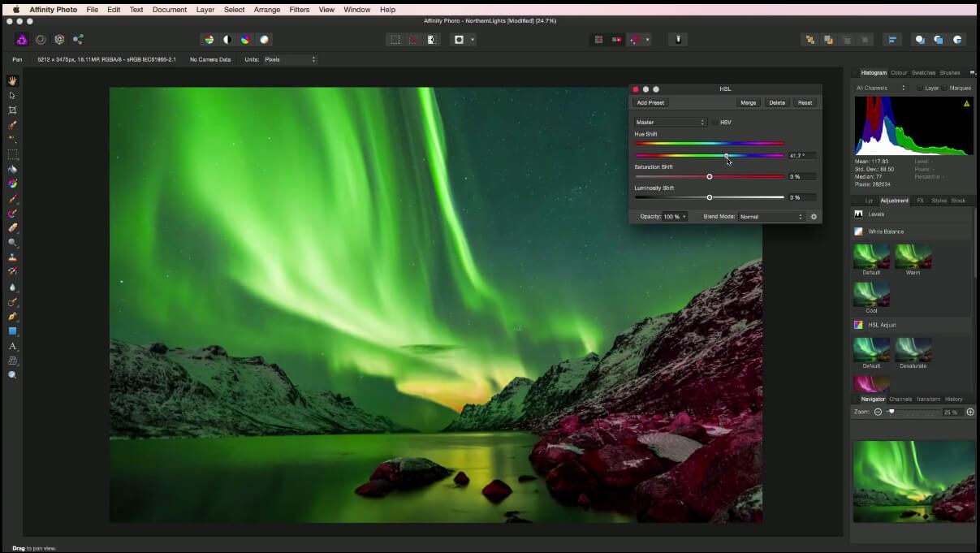
Task: Click the Add Preset button
Action: point(650,103)
